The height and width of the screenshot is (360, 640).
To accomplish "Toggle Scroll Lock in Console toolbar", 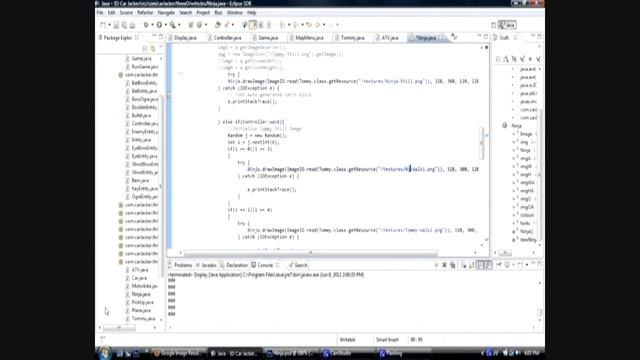I will (x=472, y=265).
